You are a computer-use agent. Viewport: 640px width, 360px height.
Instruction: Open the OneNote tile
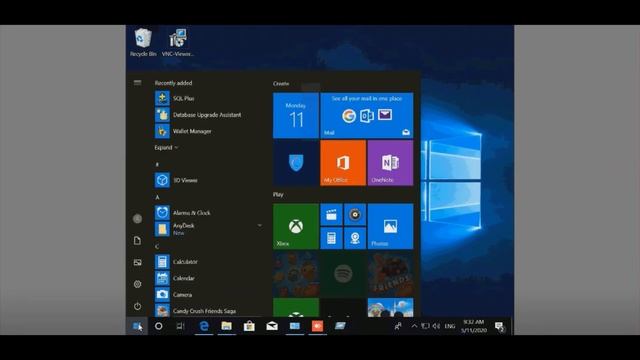(390, 163)
